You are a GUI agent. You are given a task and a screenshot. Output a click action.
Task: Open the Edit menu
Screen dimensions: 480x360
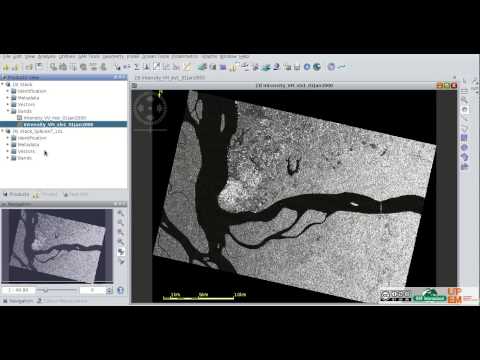tap(17, 57)
